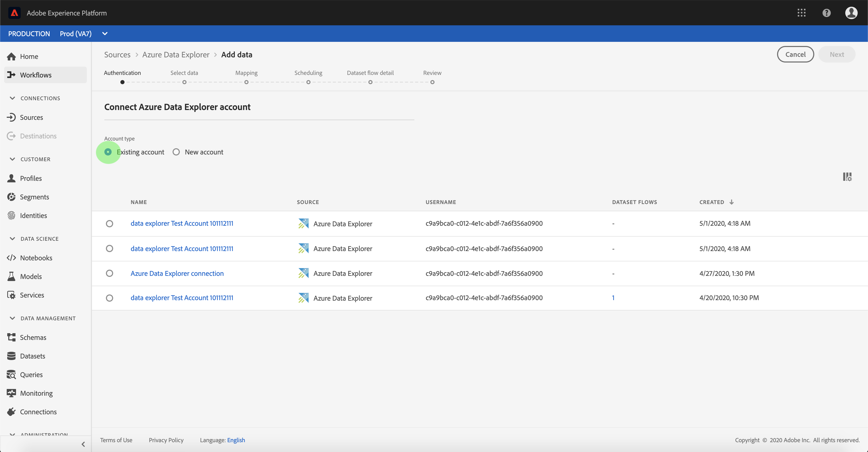
Task: Open Monitoring in the sidebar
Action: [x=36, y=393]
